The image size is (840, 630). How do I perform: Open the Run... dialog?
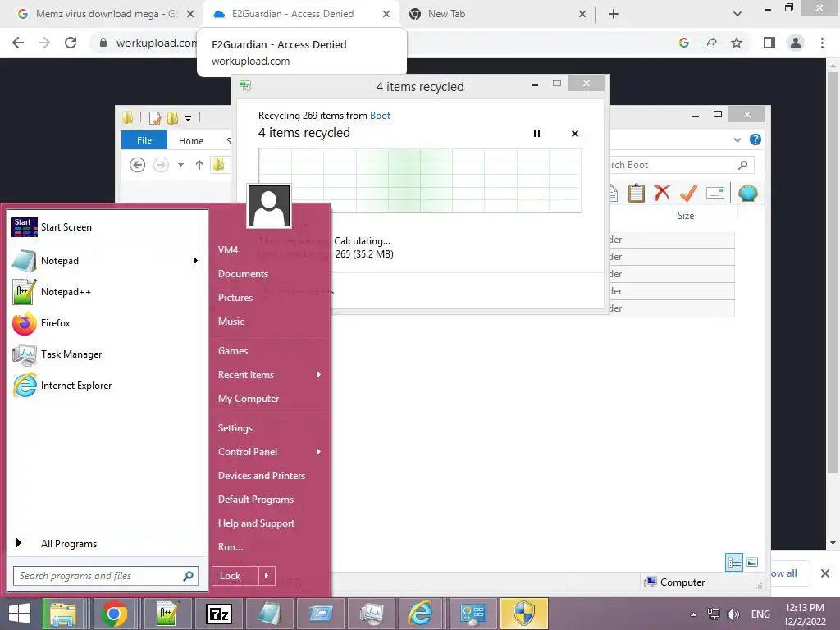tap(231, 547)
